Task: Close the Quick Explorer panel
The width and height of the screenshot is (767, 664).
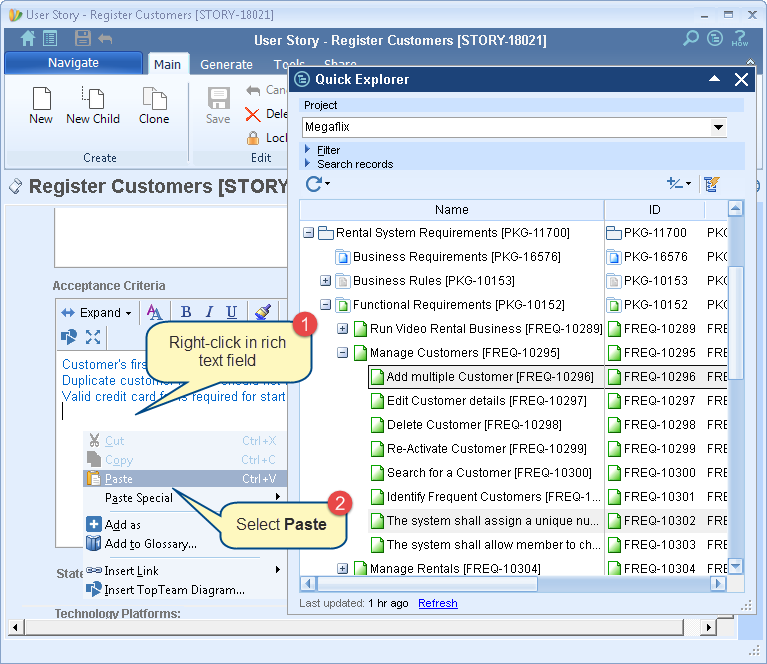Action: [x=741, y=79]
